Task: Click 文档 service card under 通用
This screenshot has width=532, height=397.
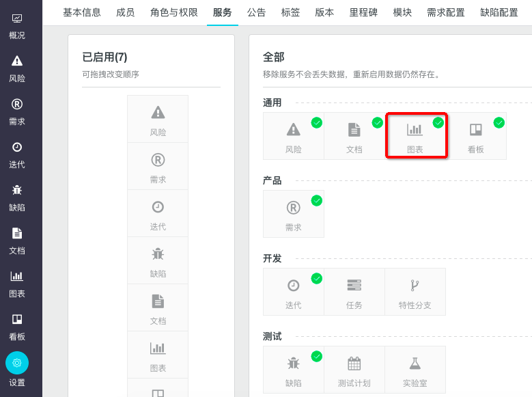Action: [x=354, y=136]
